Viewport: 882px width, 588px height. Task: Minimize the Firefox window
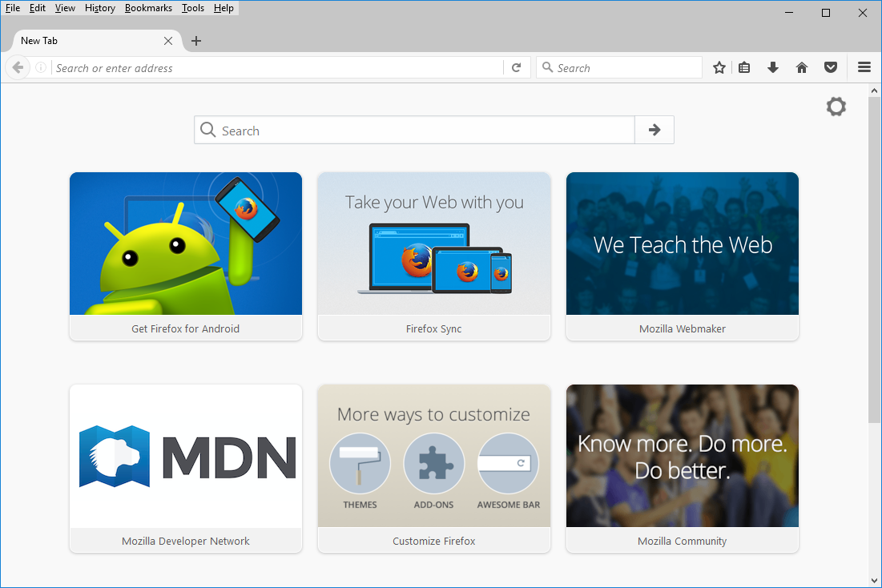(789, 12)
